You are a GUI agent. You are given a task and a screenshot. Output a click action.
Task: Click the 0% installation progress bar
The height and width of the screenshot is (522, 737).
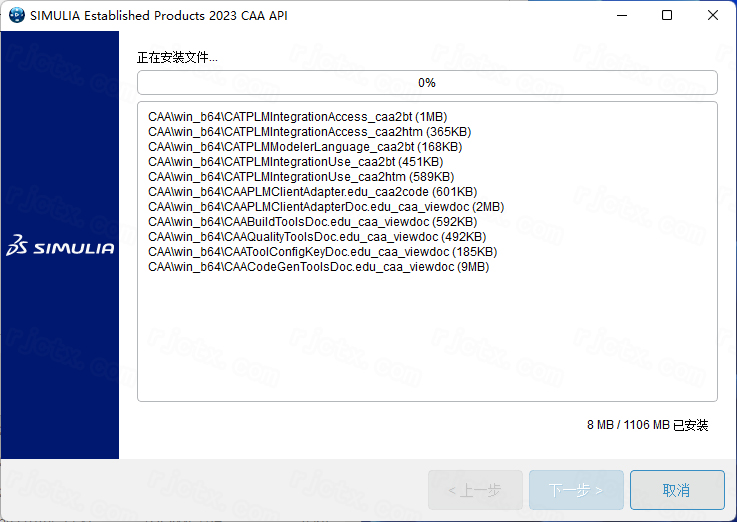(427, 83)
